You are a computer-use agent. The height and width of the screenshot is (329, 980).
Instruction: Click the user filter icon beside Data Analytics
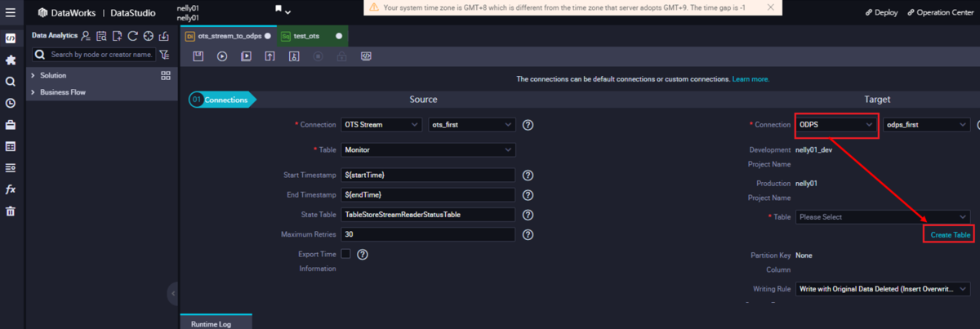[86, 36]
